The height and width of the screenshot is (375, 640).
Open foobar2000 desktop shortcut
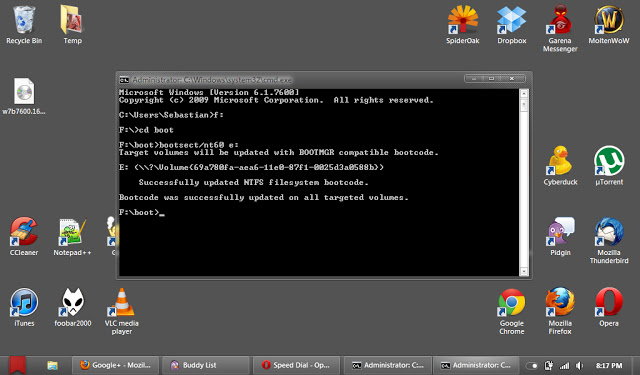[73, 308]
